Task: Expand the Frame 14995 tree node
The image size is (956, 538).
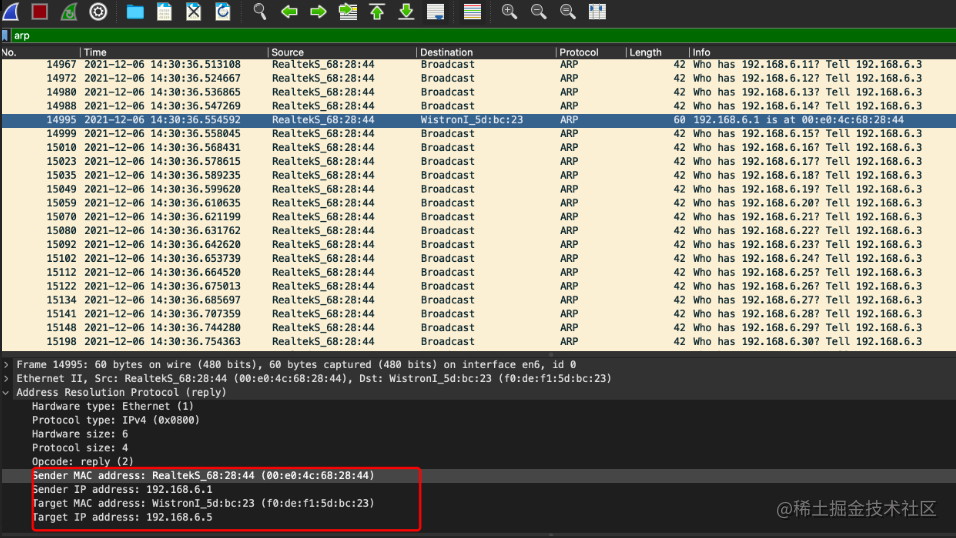Action: pos(6,365)
